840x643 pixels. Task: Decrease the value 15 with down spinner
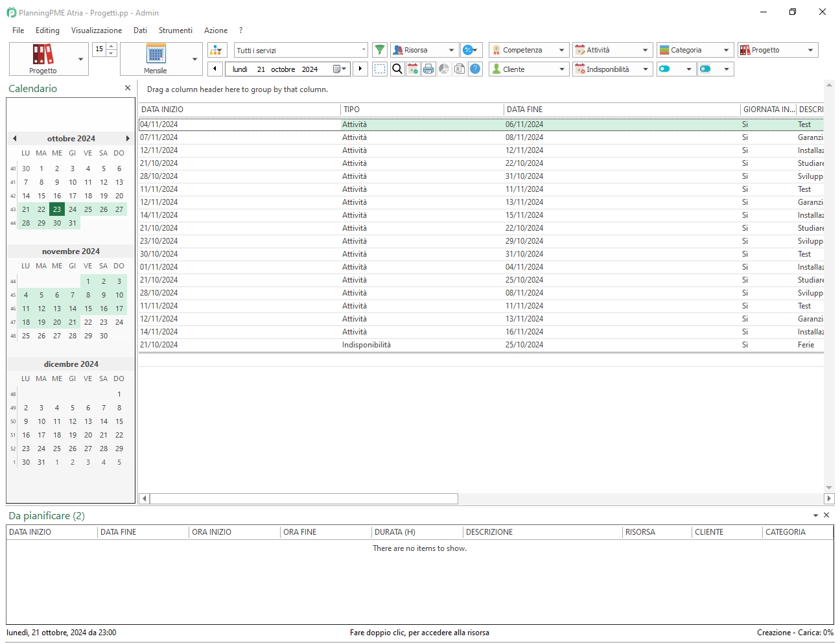click(111, 53)
